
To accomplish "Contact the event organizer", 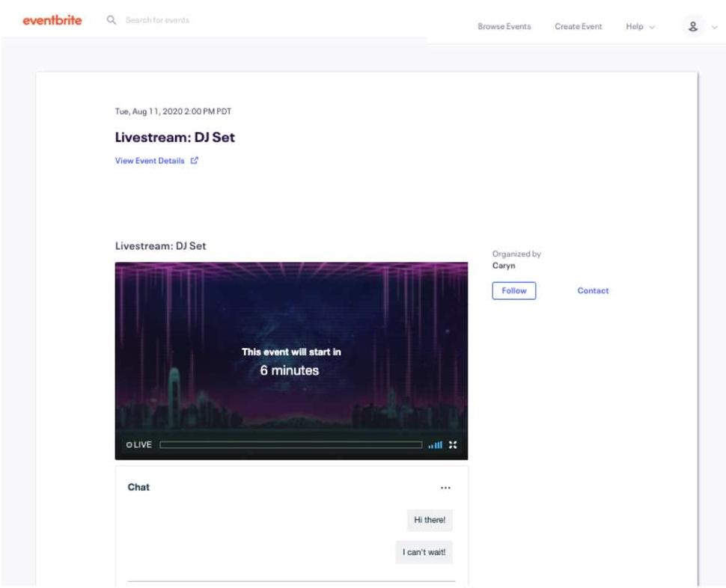I will pos(593,290).
